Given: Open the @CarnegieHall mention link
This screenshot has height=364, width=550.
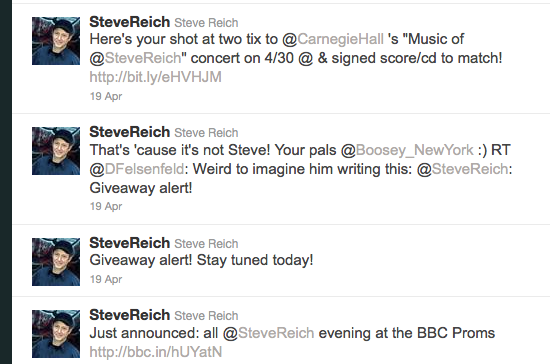Looking at the screenshot, I should pos(333,39).
